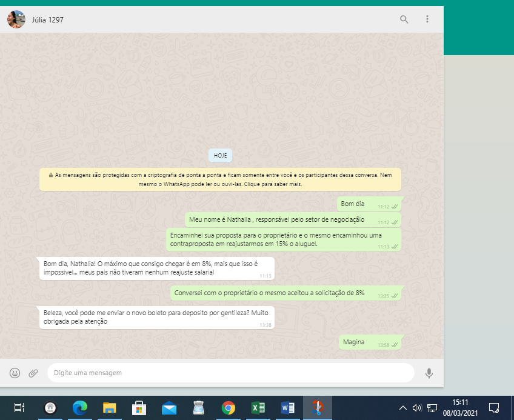
Task: Launch Microsoft Edge from the taskbar
Action: pos(79,408)
